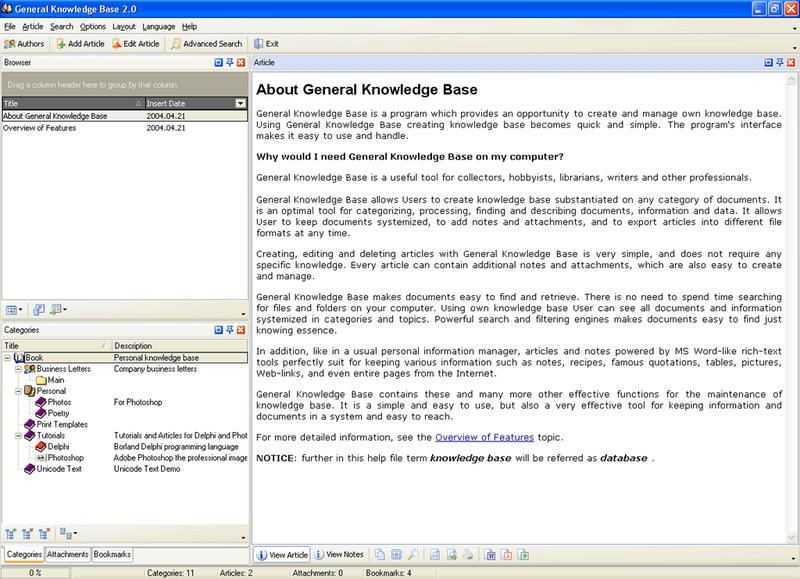Sort Browser list by Title column
800x579 pixels.
coord(73,104)
